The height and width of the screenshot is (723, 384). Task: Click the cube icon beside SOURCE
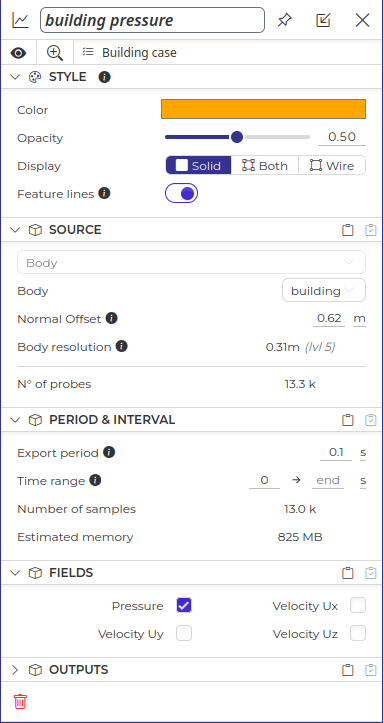point(35,230)
